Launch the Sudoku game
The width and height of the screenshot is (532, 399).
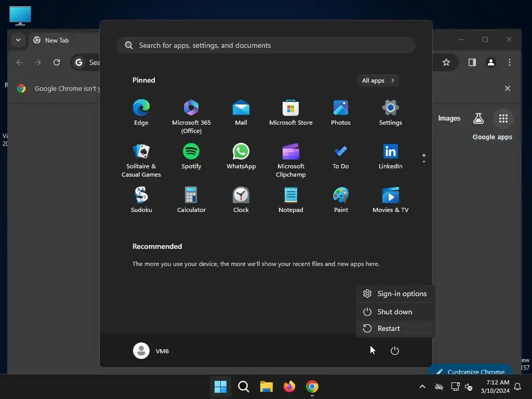tap(141, 200)
